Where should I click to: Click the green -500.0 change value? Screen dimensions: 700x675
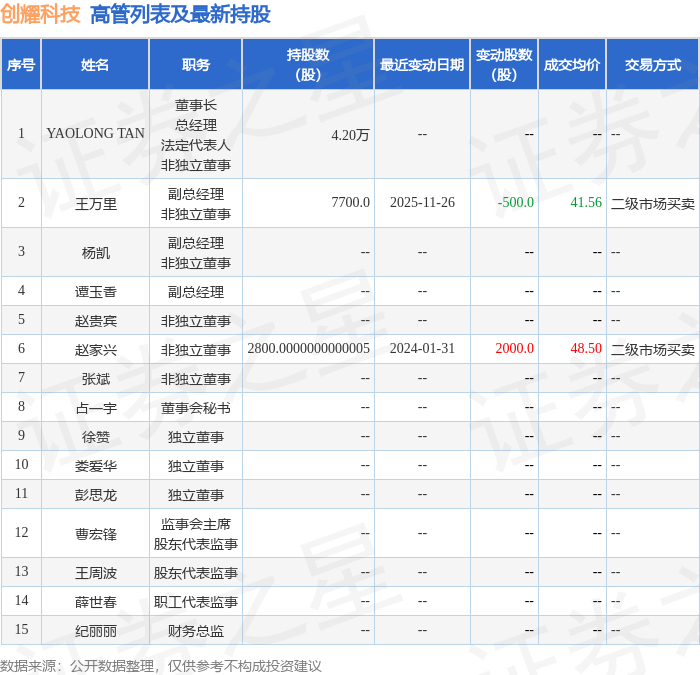click(x=516, y=202)
